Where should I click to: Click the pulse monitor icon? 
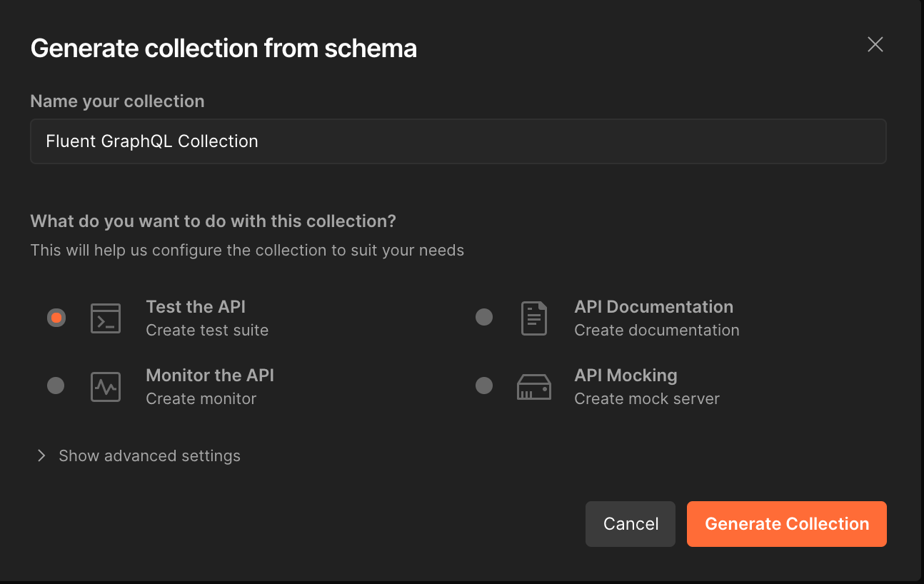click(106, 387)
